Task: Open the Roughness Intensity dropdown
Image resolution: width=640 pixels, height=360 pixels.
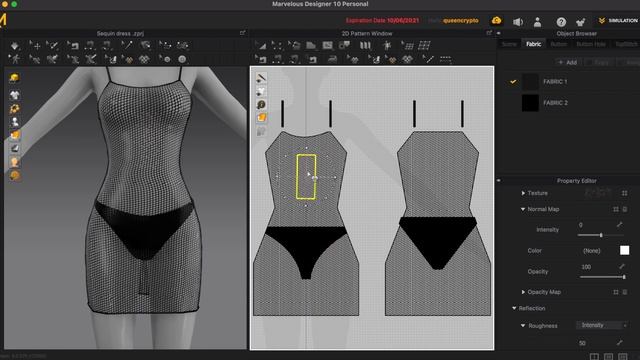Action: pyautogui.click(x=602, y=325)
